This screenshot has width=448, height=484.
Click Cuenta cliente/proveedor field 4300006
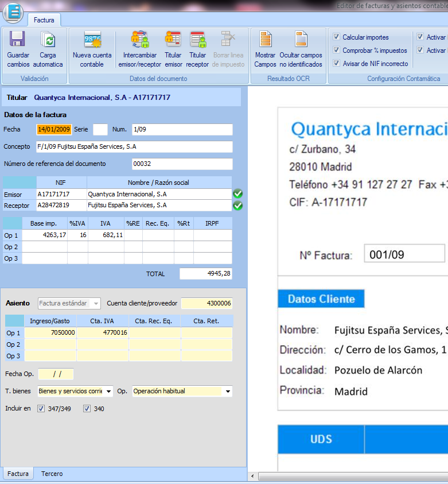click(207, 303)
